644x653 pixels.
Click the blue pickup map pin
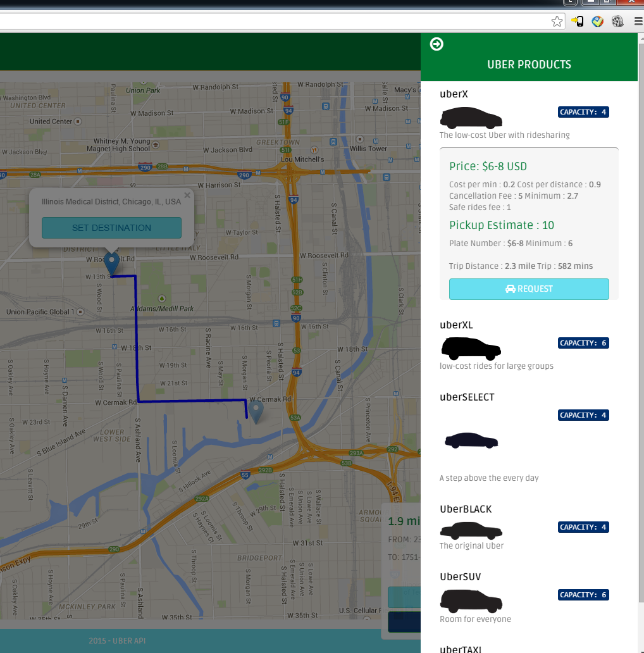(x=111, y=264)
